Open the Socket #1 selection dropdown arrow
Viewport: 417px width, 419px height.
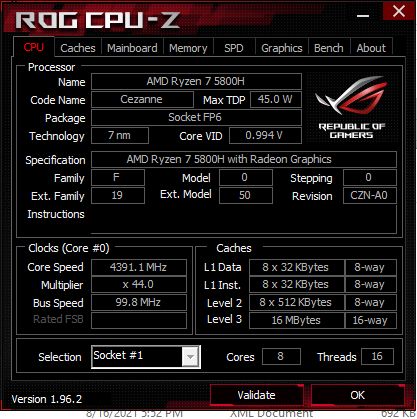pyautogui.click(x=190, y=357)
